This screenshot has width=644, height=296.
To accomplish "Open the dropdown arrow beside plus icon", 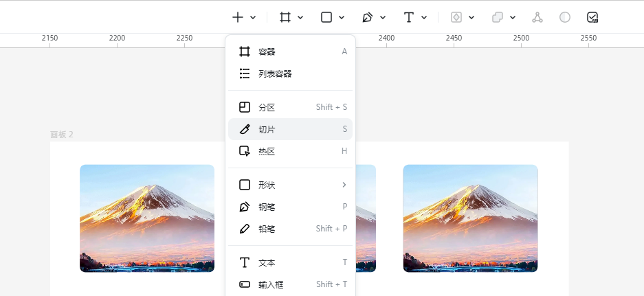I will [x=253, y=17].
